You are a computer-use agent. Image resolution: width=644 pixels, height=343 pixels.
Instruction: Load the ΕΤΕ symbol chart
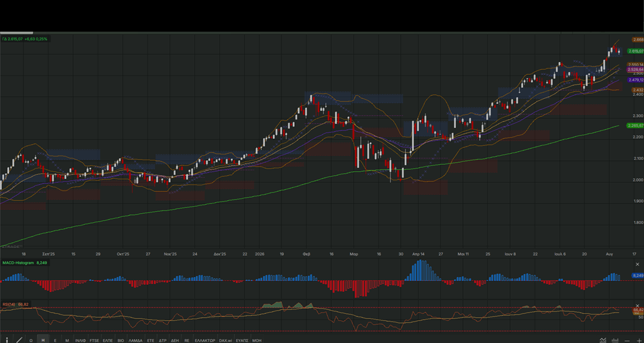151,340
